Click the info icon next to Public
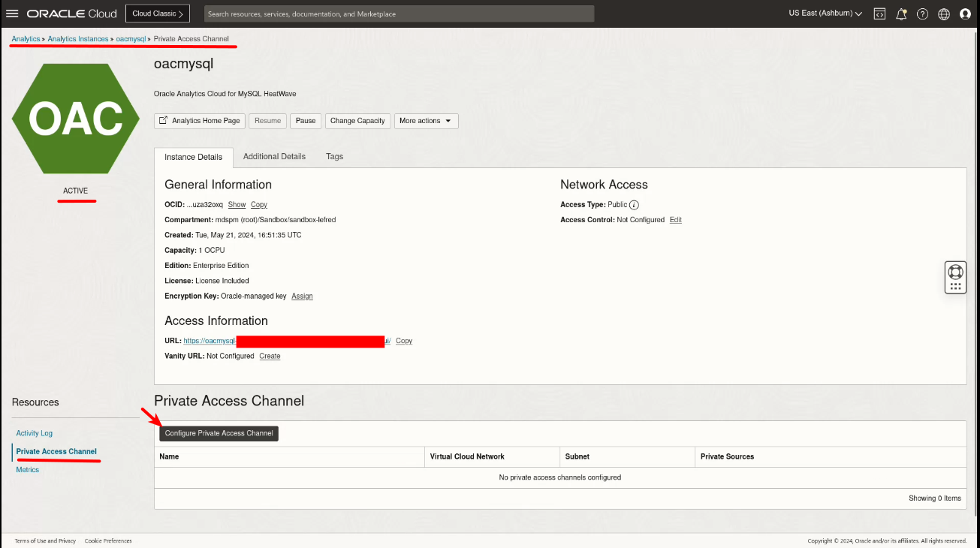Image resolution: width=980 pixels, height=548 pixels. point(634,205)
